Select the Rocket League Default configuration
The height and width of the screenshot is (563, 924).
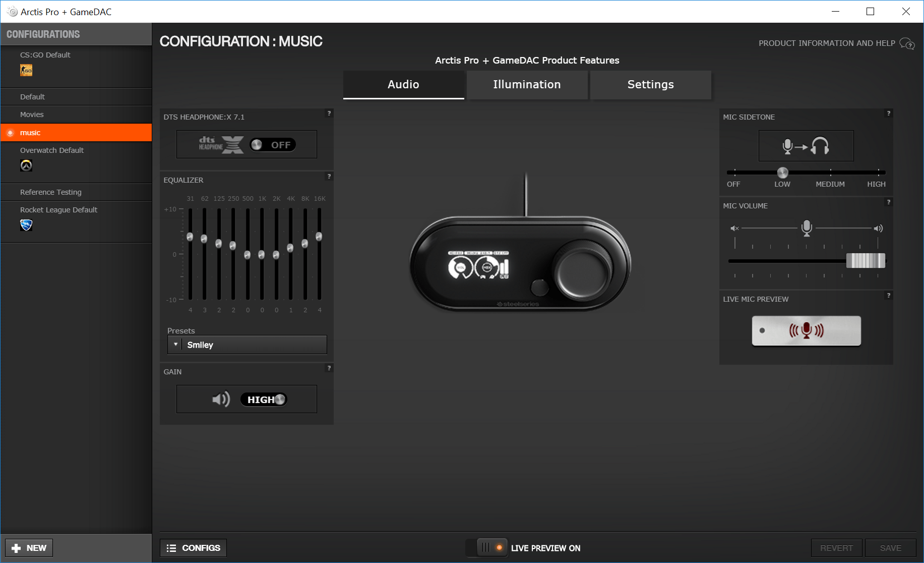pyautogui.click(x=76, y=221)
